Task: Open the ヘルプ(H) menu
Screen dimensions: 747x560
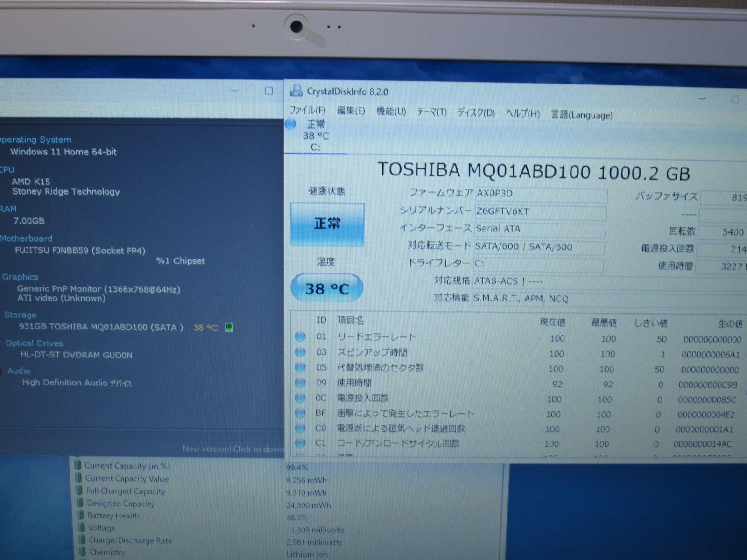Action: coord(522,113)
